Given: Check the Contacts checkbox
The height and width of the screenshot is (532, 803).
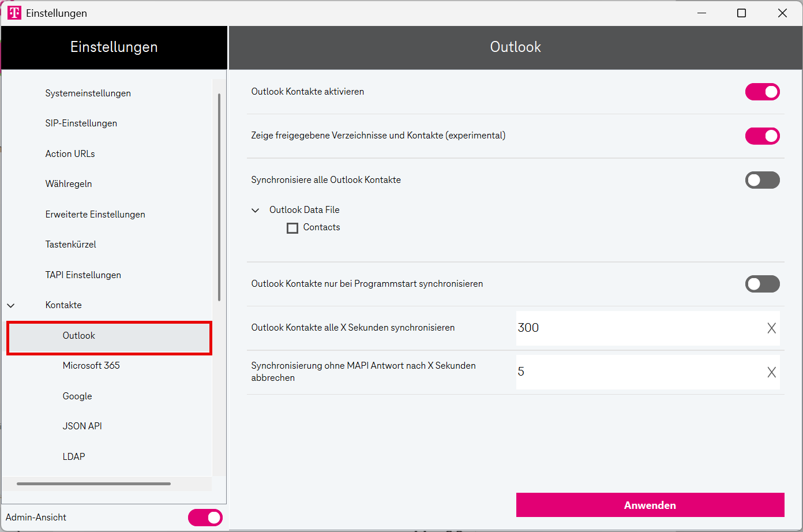Looking at the screenshot, I should [x=292, y=228].
